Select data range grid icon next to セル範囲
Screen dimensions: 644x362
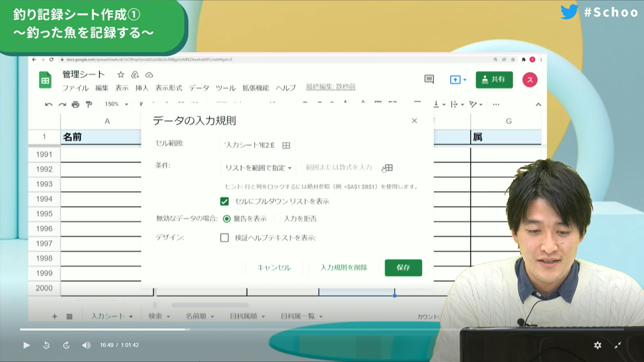point(286,145)
